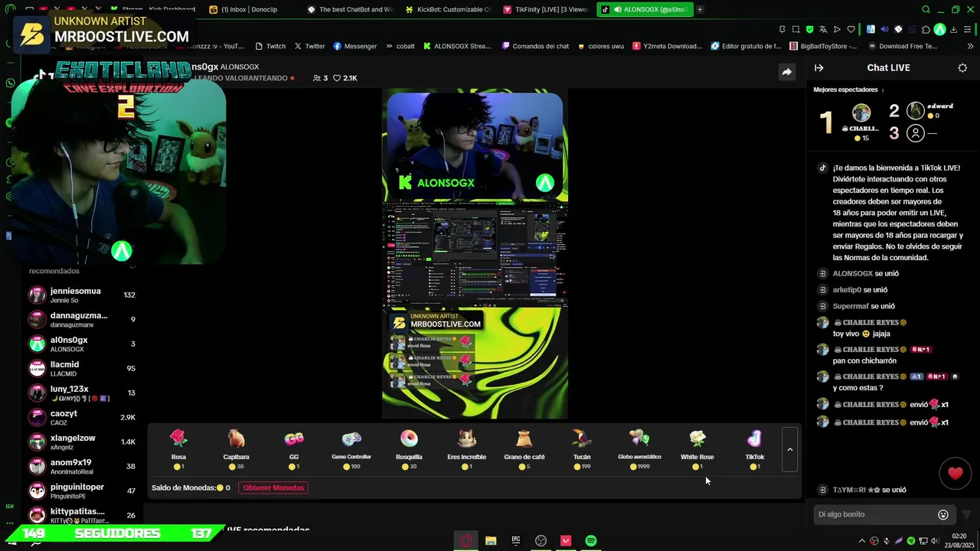Open jenniesomua recommended live channel
This screenshot has width=980, height=551.
[83, 295]
